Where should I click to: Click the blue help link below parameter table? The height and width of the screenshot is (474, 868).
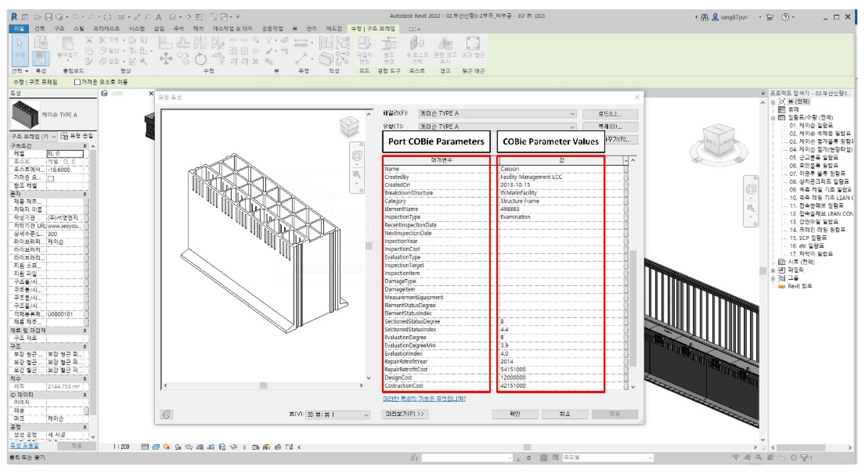[x=424, y=398]
